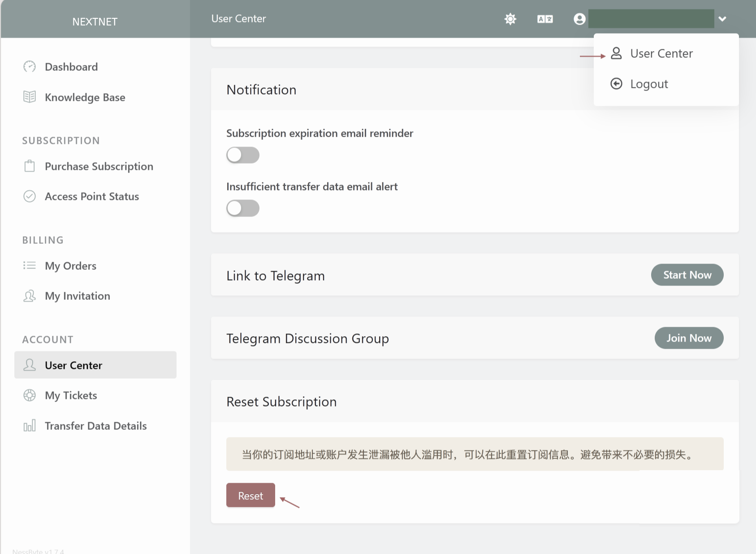Enable insufficient transfer data email alert switch

[243, 208]
